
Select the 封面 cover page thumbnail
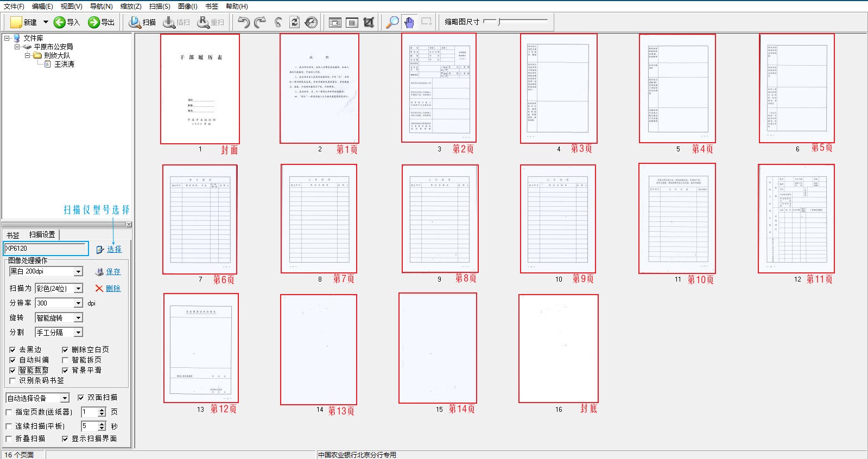[x=200, y=89]
